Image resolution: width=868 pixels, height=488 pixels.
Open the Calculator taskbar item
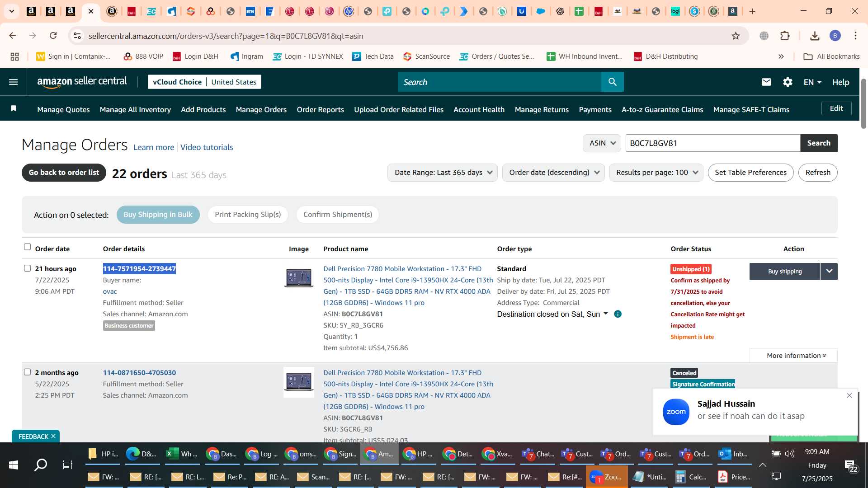pyautogui.click(x=691, y=477)
